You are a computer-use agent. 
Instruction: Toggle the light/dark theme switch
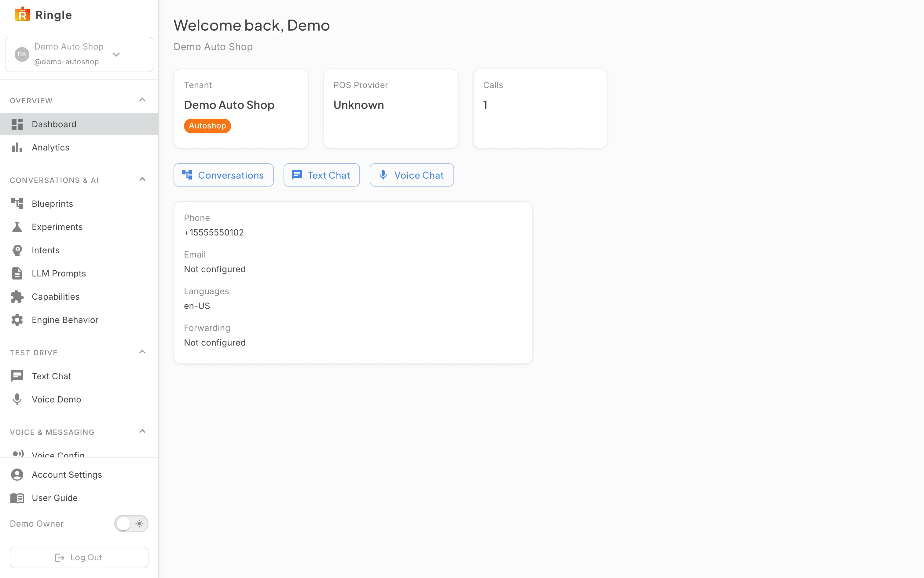click(131, 524)
